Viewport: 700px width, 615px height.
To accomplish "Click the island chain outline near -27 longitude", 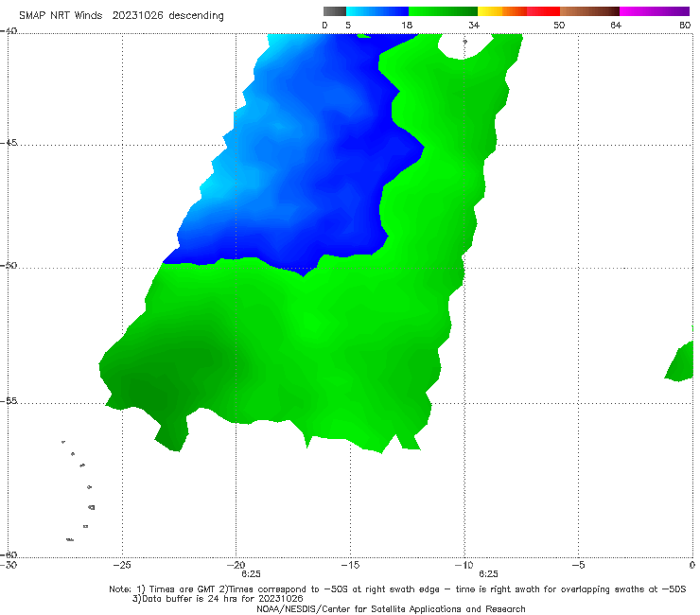I will pyautogui.click(x=79, y=491).
